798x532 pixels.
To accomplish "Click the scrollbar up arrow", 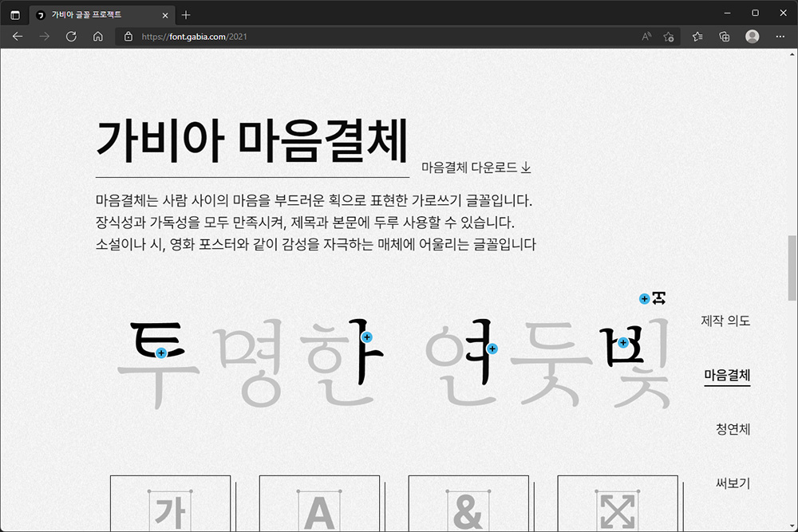I will point(792,53).
